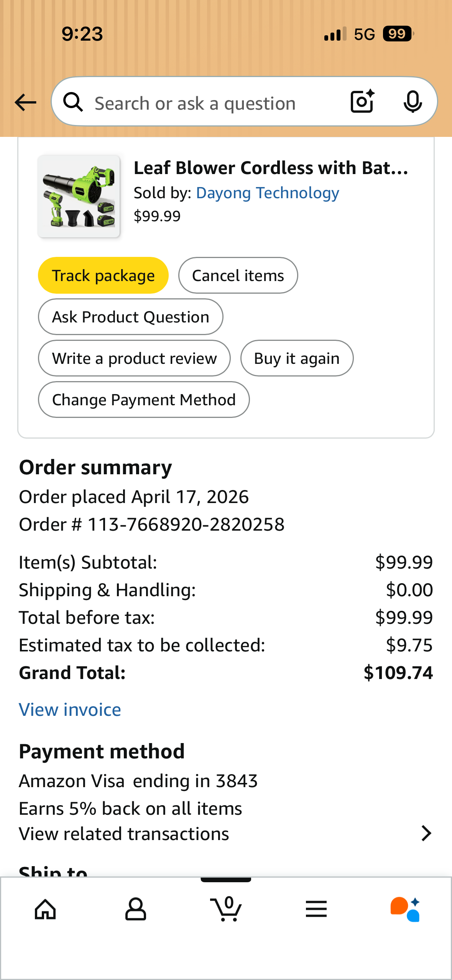Tap the leaf blower product thumbnail

click(x=79, y=196)
